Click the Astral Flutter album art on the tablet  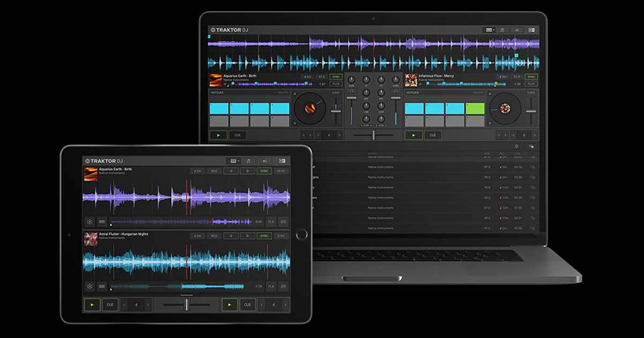91,238
